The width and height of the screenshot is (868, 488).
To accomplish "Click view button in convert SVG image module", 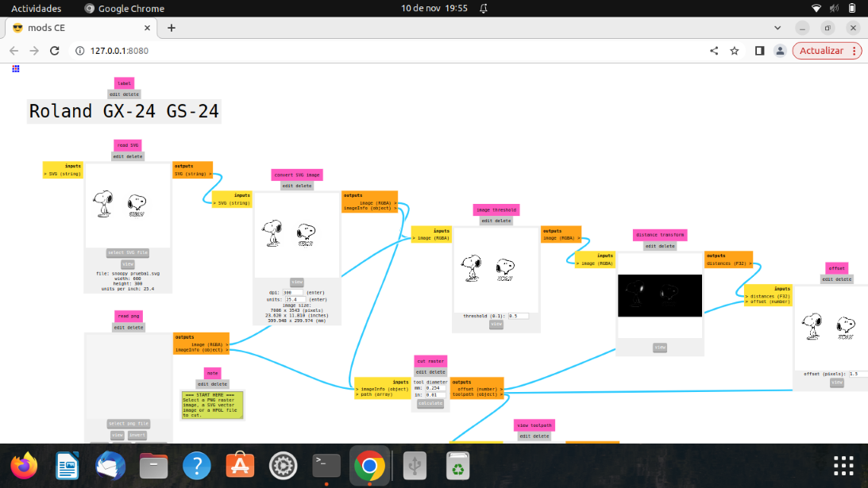I will tap(297, 282).
